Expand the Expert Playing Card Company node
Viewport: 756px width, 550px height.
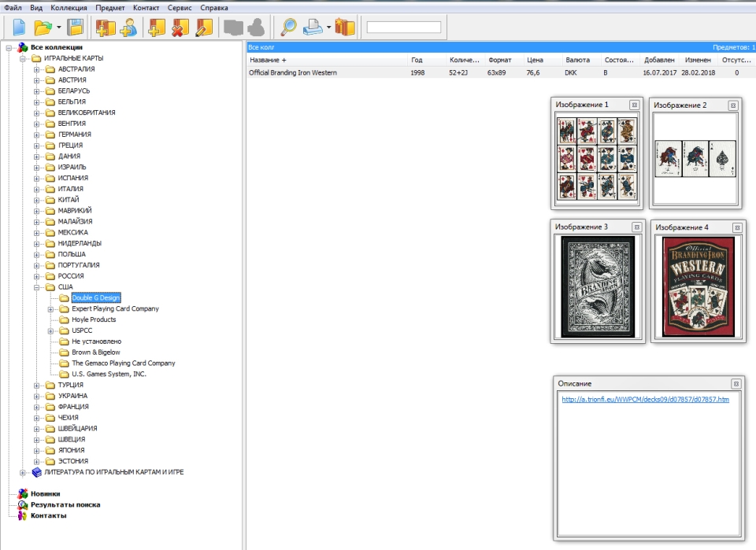[50, 309]
